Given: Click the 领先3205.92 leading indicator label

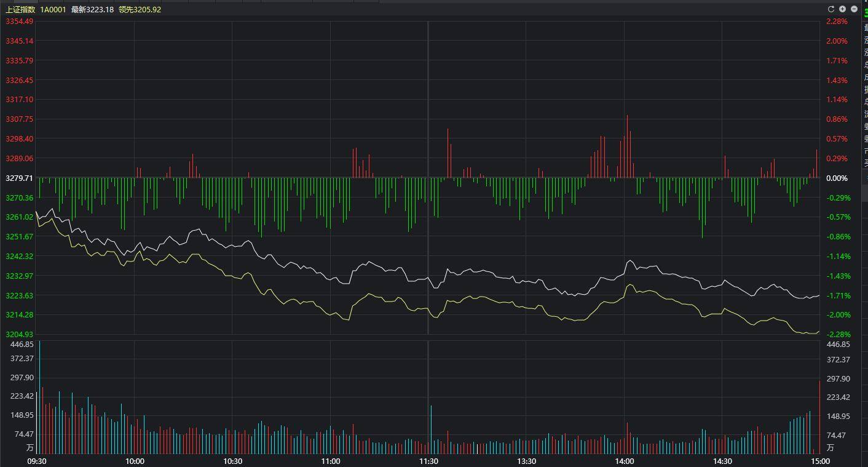Looking at the screenshot, I should (x=140, y=10).
